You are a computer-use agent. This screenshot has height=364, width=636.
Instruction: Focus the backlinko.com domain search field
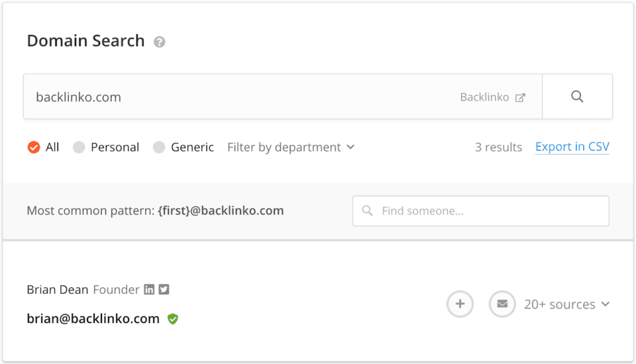tap(232, 97)
